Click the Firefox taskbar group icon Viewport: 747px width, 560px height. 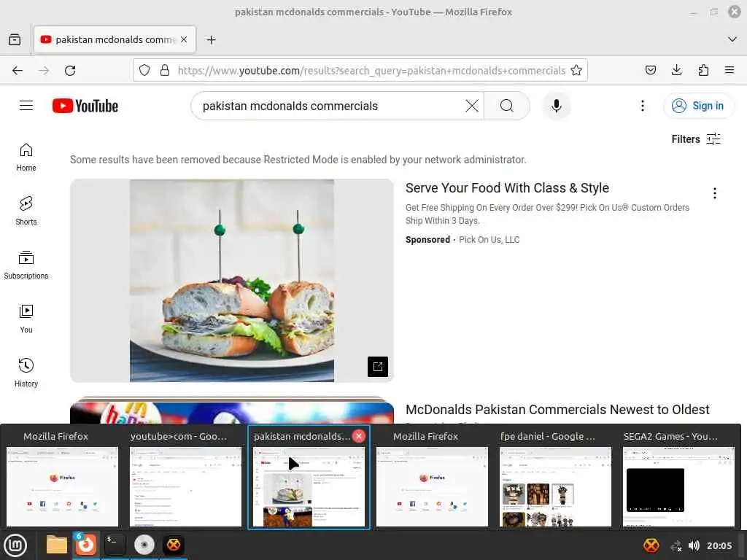pos(86,545)
